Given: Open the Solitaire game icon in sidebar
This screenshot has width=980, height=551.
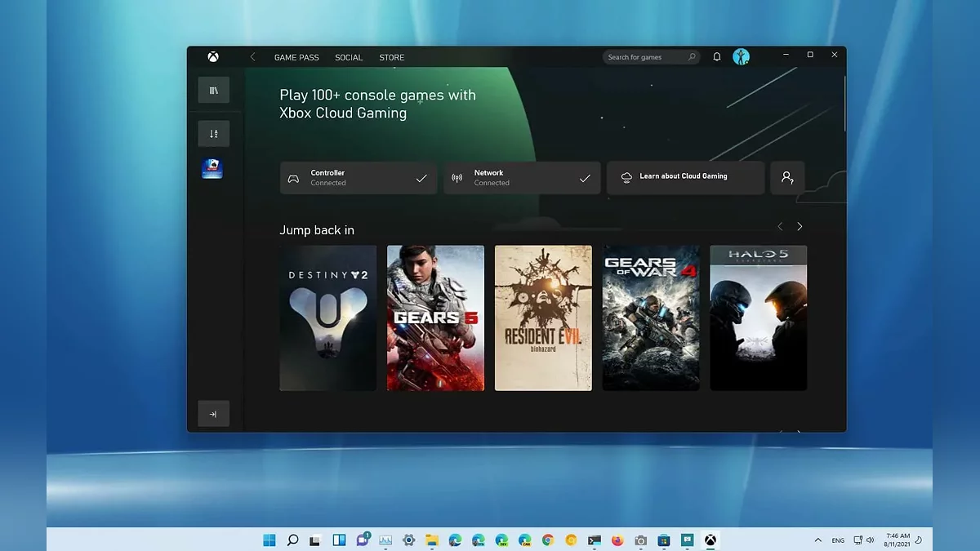Looking at the screenshot, I should [x=212, y=169].
